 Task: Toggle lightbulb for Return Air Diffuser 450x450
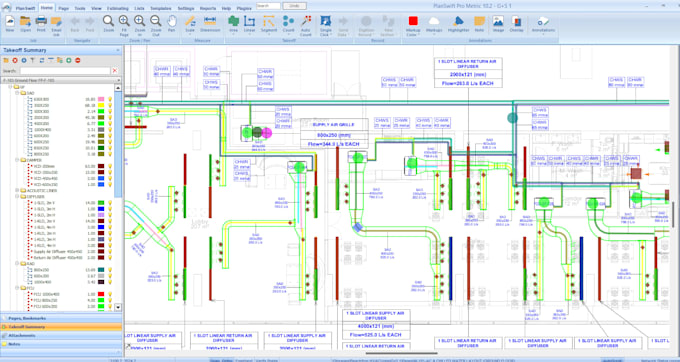(110, 258)
